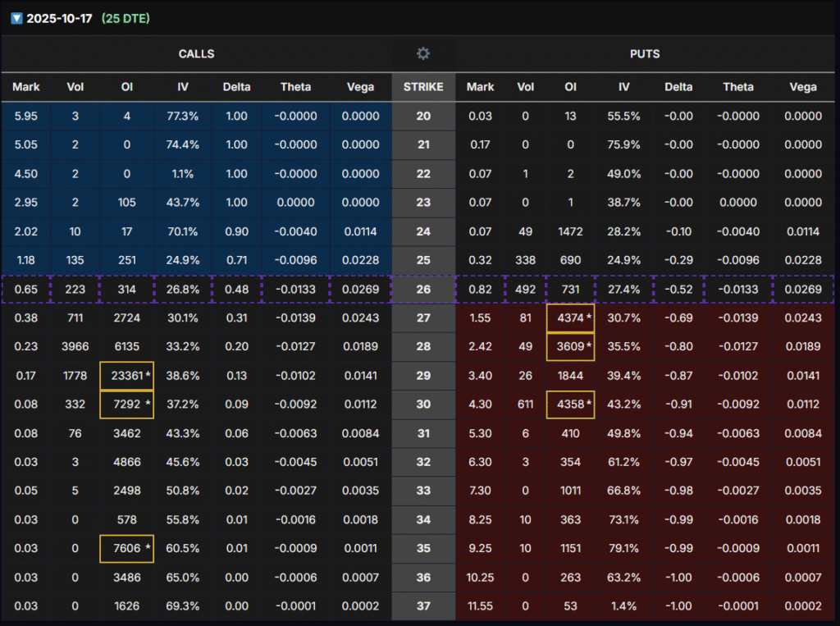Select the PUTS section header
Image resolution: width=840 pixels, height=626 pixels.
(x=646, y=54)
